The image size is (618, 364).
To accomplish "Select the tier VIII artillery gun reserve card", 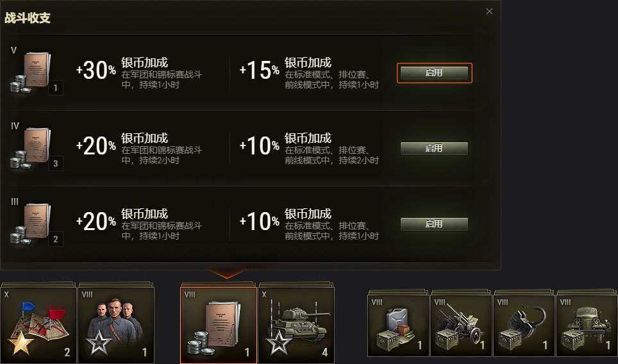I will click(461, 326).
